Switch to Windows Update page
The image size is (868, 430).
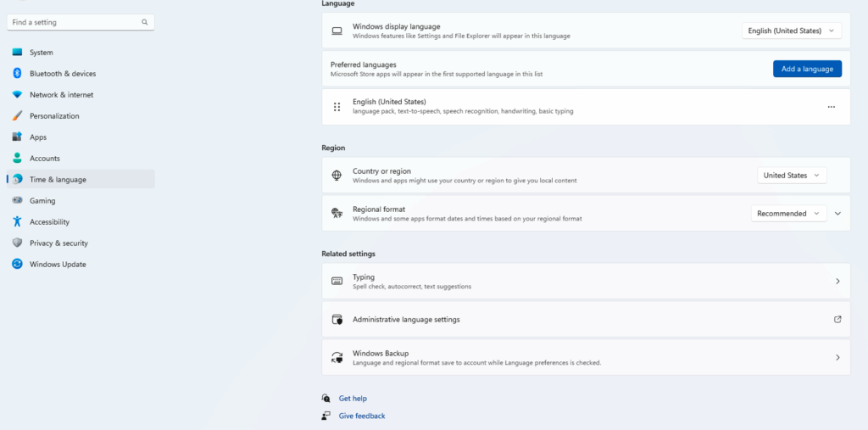pyautogui.click(x=81, y=265)
